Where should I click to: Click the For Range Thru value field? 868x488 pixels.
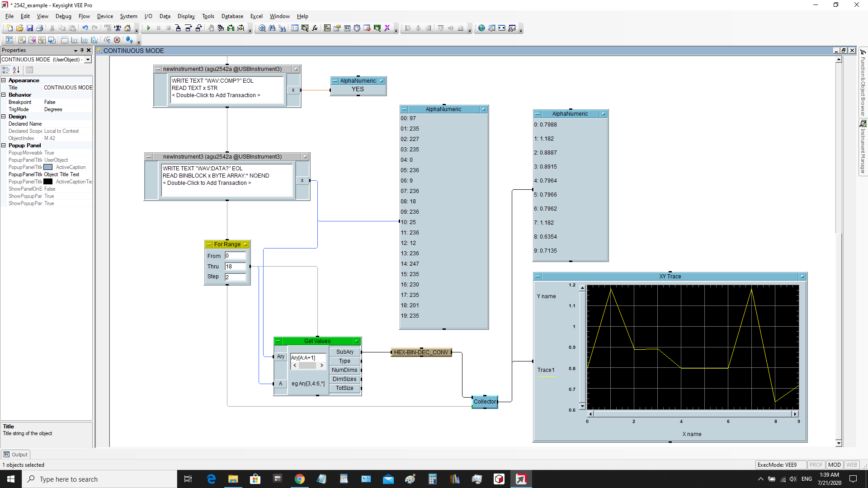click(x=235, y=266)
